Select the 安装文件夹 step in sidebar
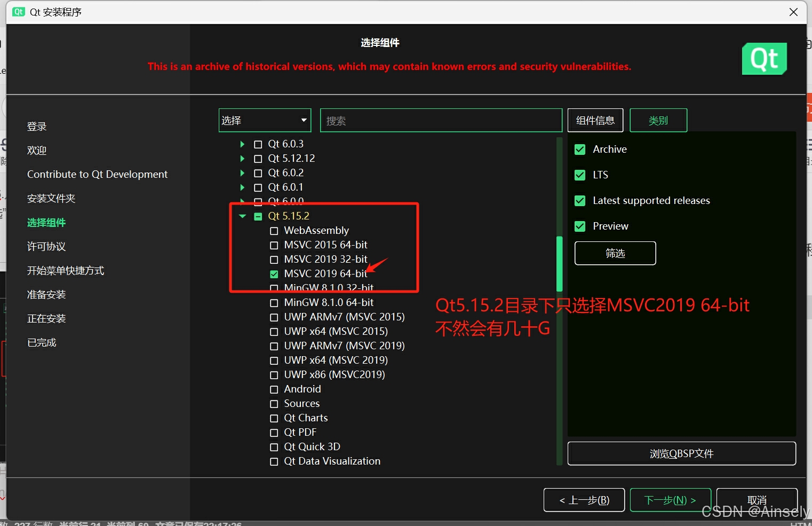Viewport: 812px width, 526px height. 51,199
